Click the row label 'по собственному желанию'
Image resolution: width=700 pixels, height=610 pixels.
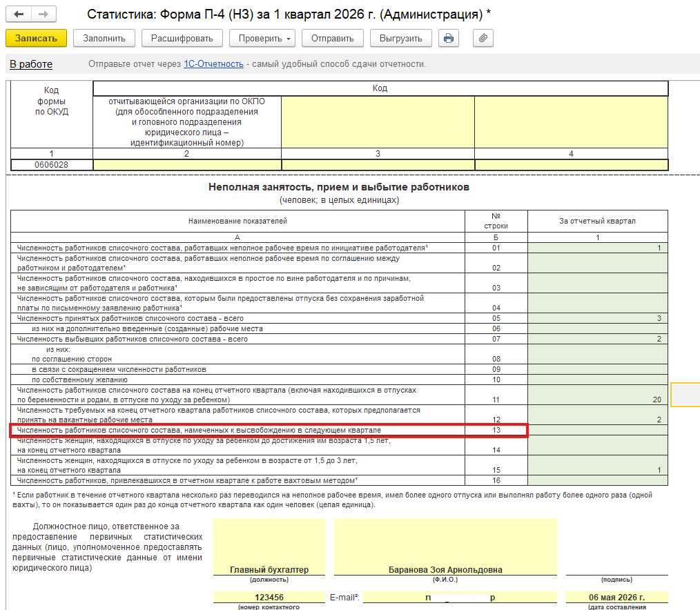tap(79, 380)
